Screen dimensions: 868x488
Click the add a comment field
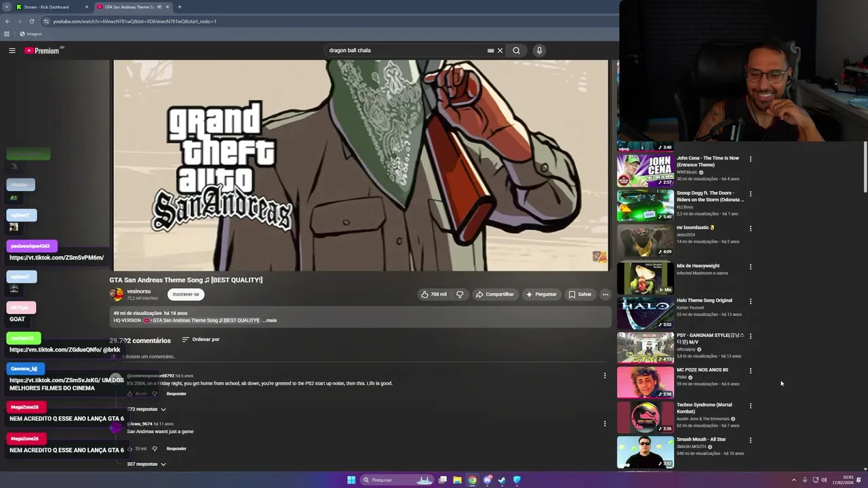[363, 357]
